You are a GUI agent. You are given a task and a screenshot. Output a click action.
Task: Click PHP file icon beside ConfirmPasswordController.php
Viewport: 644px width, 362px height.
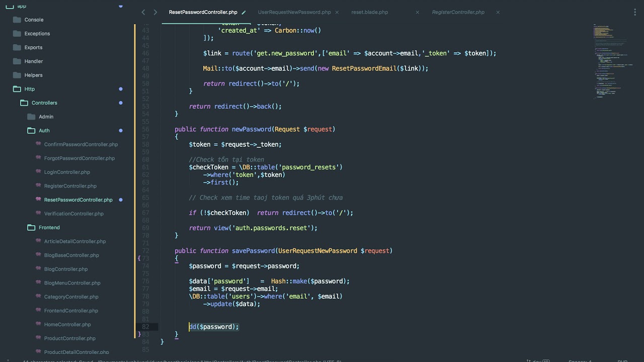[x=38, y=144]
